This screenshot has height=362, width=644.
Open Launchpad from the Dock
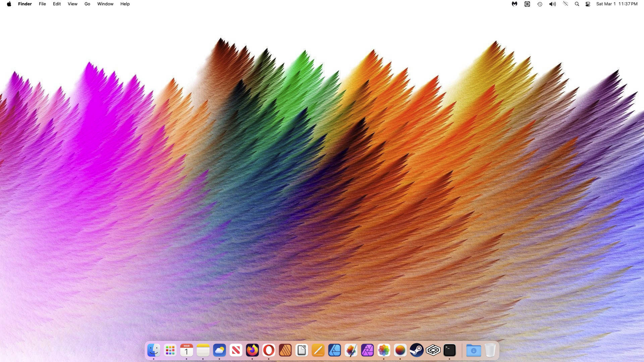[170, 351]
